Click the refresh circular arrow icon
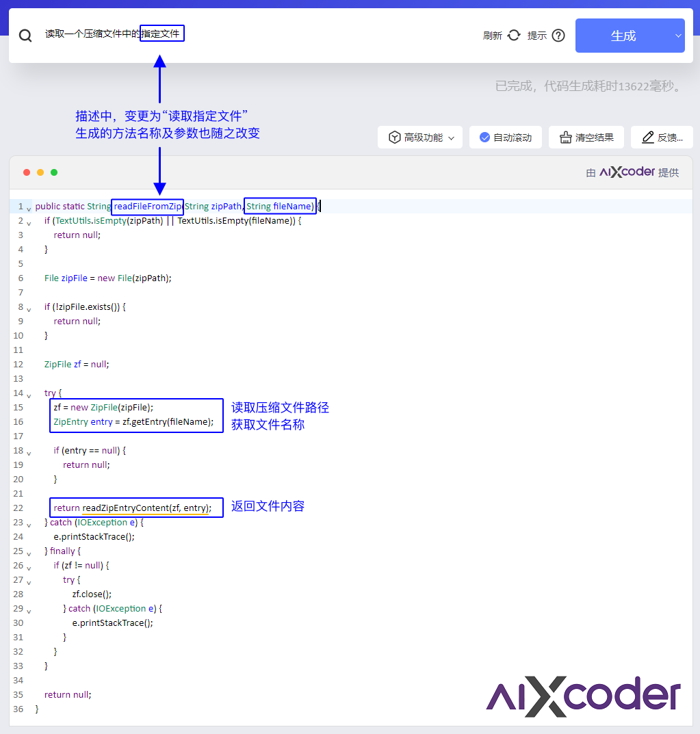The width and height of the screenshot is (700, 734). pyautogui.click(x=514, y=36)
